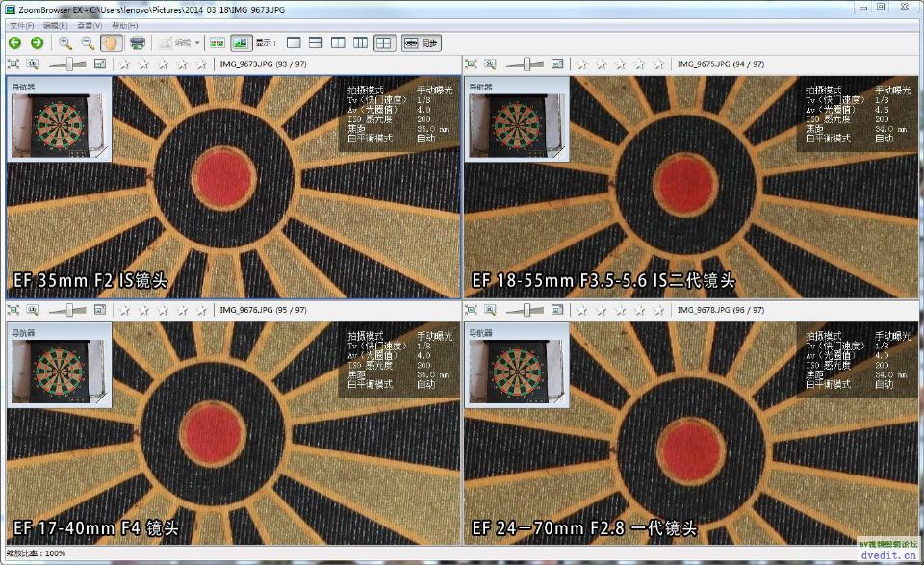Image resolution: width=924 pixels, height=565 pixels.
Task: Fit IMG_9673.JPG to its pane
Action: click(13, 64)
